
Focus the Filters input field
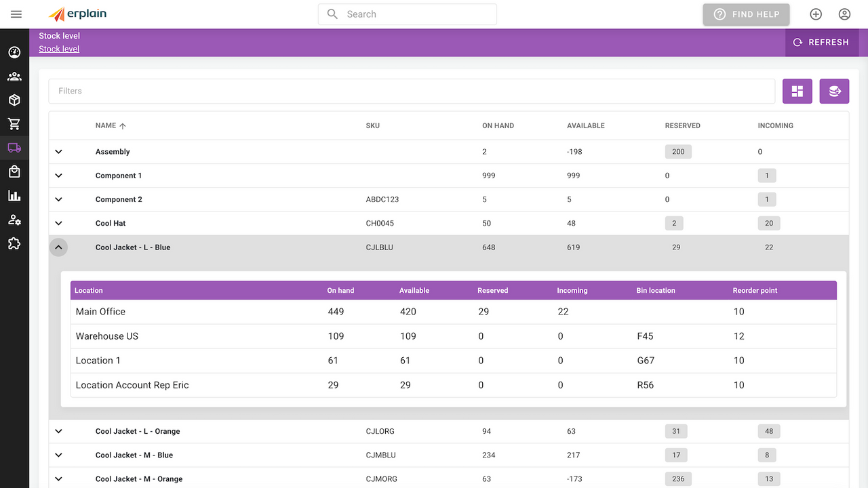click(412, 91)
